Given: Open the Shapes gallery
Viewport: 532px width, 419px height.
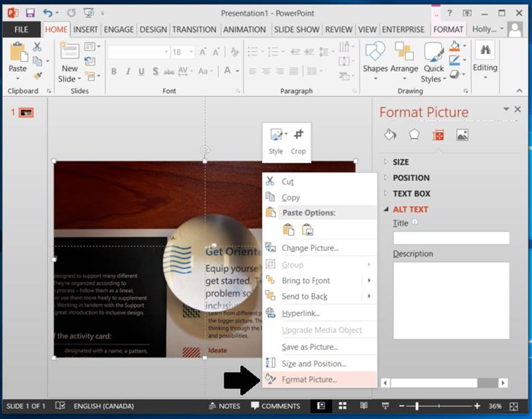Looking at the screenshot, I should [x=375, y=61].
